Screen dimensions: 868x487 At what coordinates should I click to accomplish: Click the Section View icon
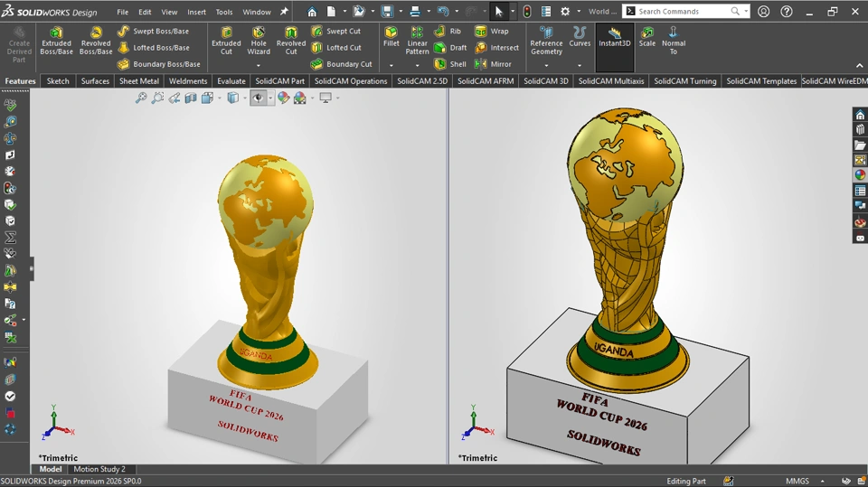[x=191, y=98]
